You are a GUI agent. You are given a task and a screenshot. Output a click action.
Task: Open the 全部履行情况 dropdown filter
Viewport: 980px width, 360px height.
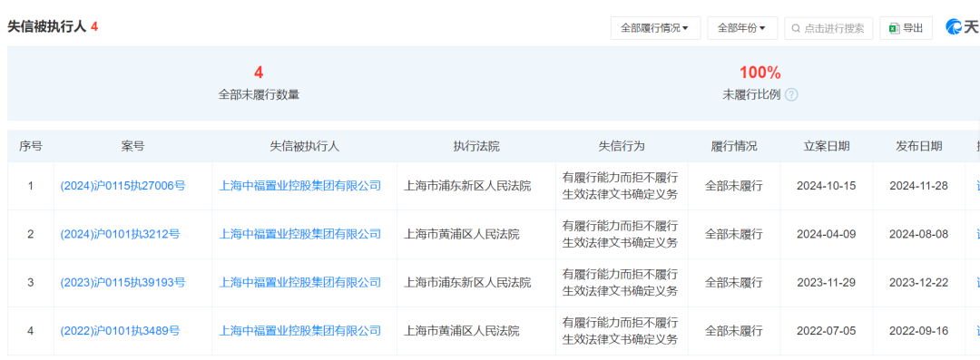pyautogui.click(x=656, y=28)
